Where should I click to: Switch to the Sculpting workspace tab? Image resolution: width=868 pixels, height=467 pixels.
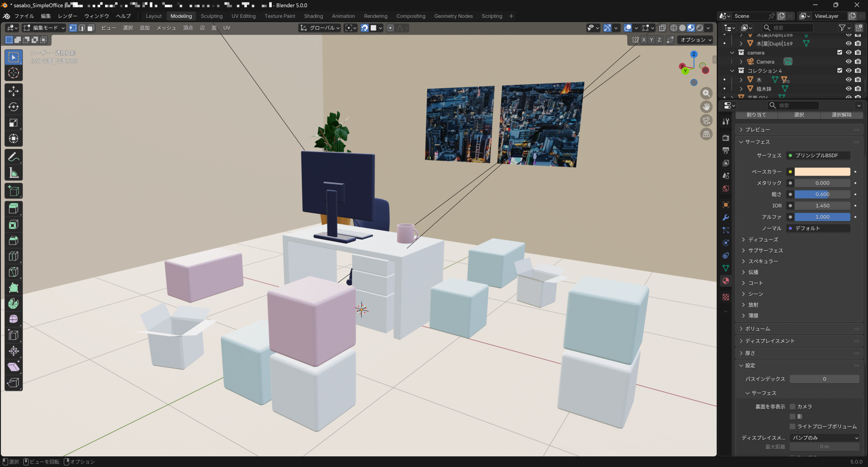(x=211, y=16)
